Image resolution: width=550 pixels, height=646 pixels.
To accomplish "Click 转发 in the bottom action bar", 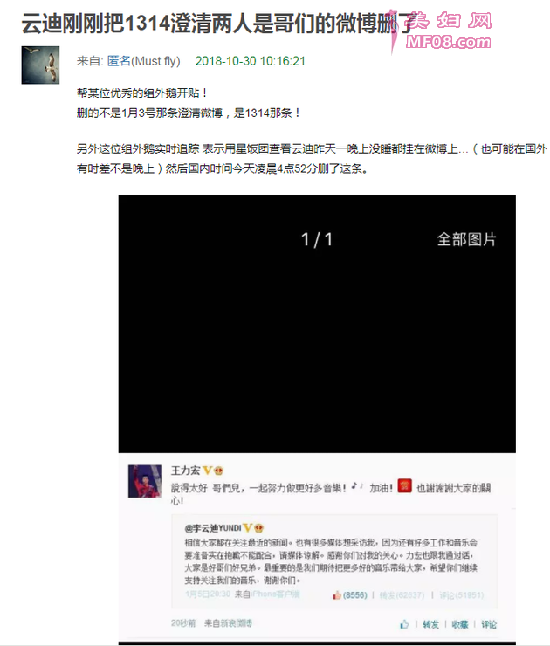I will pos(431,625).
